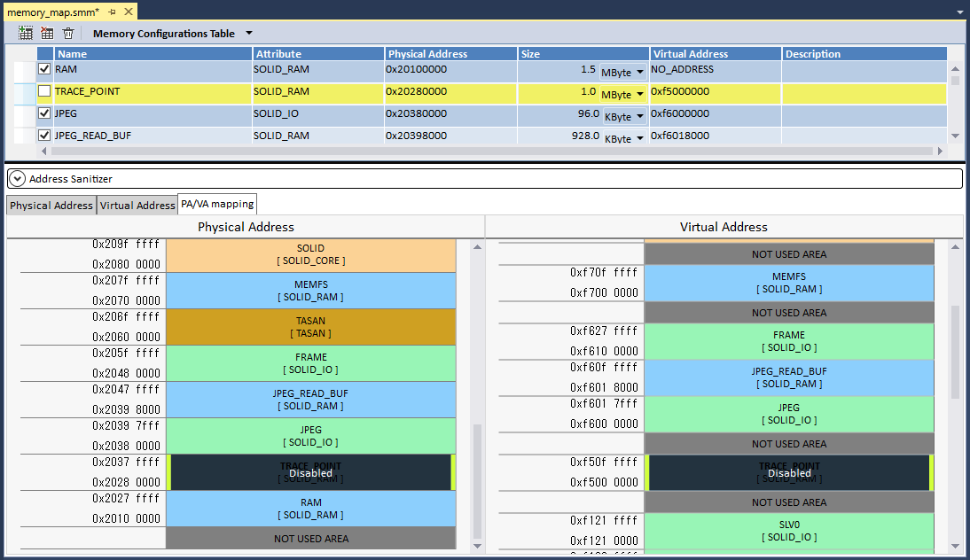Image resolution: width=970 pixels, height=560 pixels.
Task: Toggle the JPEG_READ_BUF row checkbox
Action: 44,136
